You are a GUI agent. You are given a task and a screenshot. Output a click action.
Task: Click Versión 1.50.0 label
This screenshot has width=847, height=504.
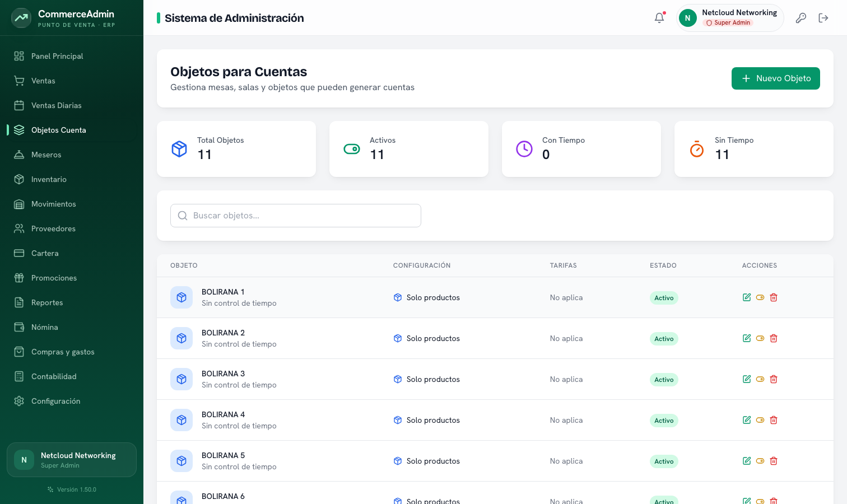coord(77,489)
